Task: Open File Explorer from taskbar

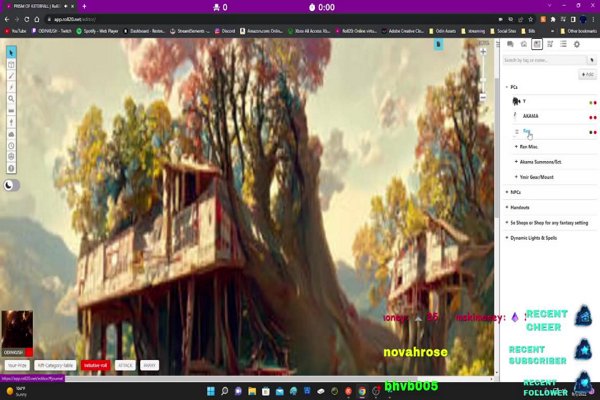Action: (252, 391)
